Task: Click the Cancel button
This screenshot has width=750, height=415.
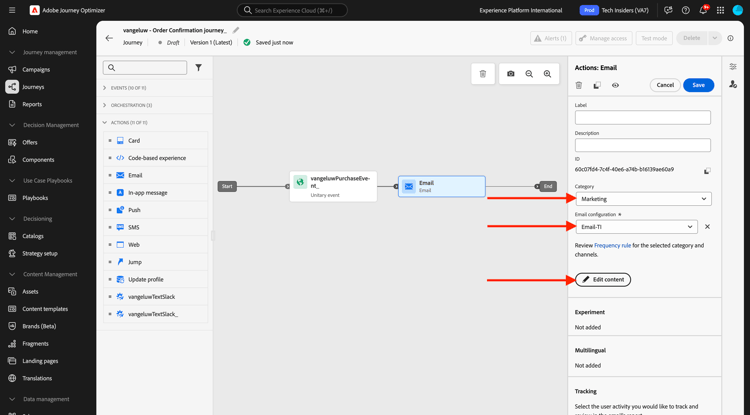Action: (665, 85)
